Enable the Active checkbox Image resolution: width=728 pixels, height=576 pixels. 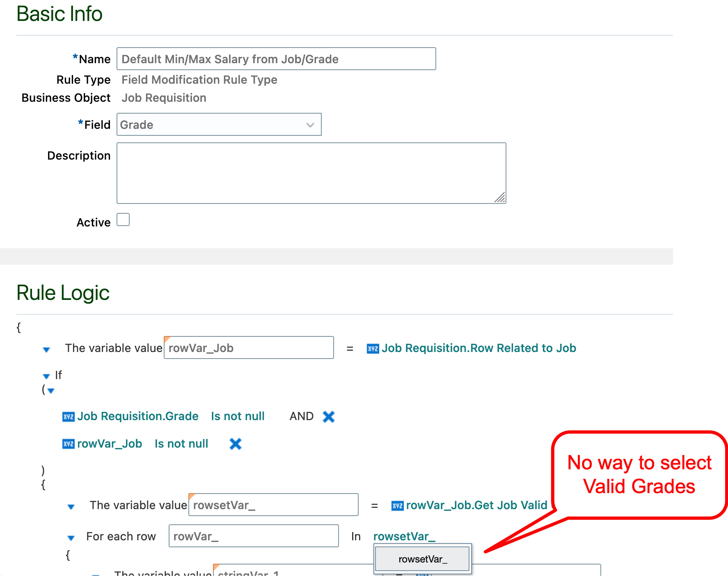(123, 220)
